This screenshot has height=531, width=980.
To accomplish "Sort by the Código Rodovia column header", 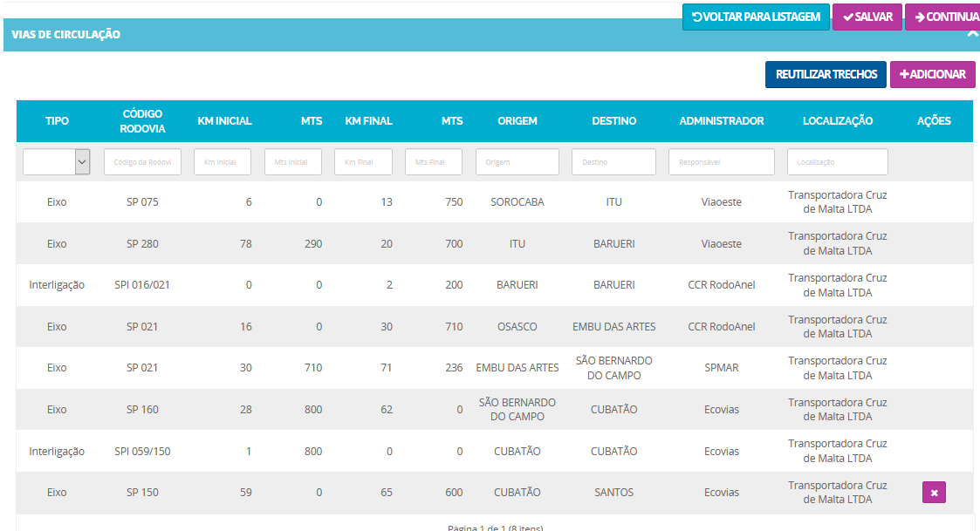I will click(x=143, y=121).
